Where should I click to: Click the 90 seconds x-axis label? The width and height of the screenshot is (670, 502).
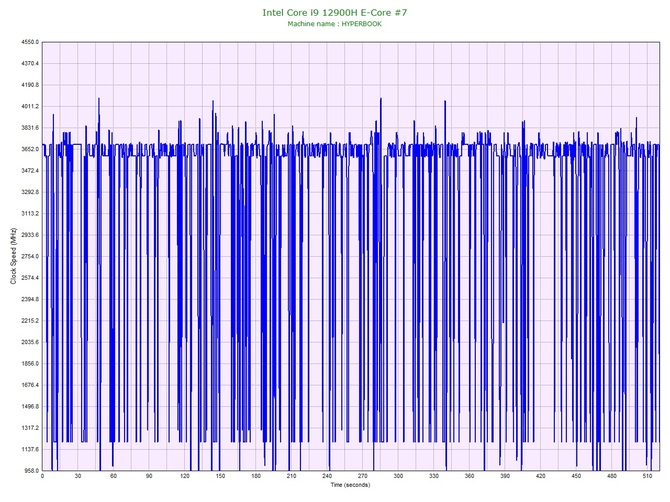pos(149,476)
